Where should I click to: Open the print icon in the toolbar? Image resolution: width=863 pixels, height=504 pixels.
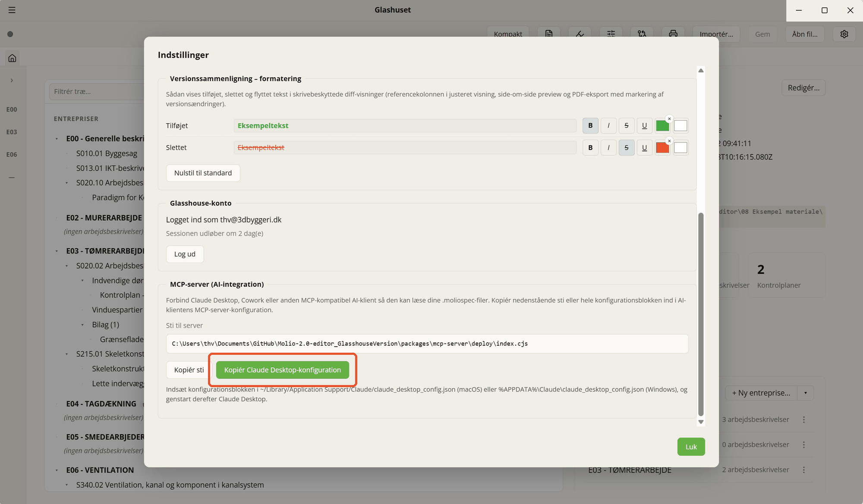pyautogui.click(x=673, y=34)
